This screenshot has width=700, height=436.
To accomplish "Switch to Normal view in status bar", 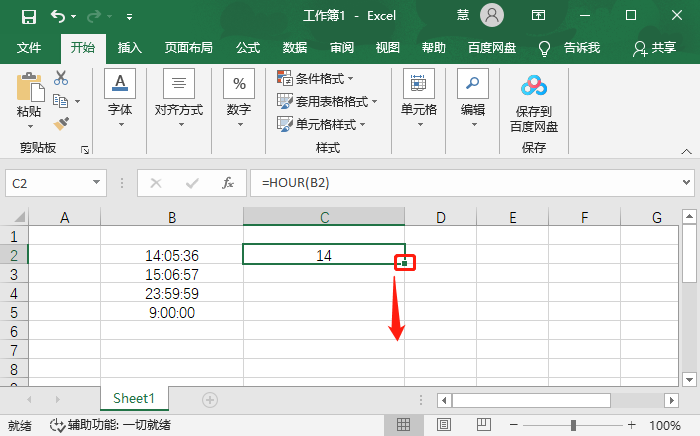I will click(x=404, y=425).
